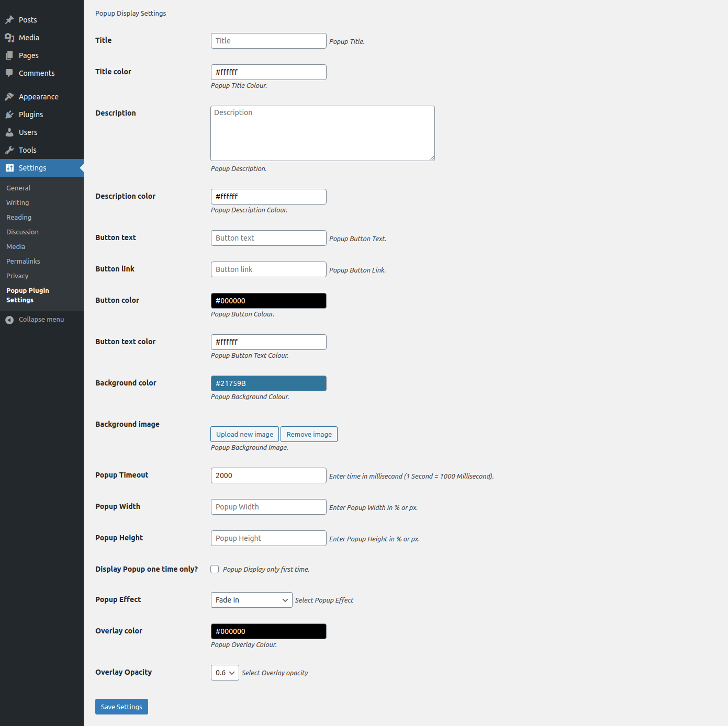This screenshot has height=726, width=728.
Task: Click the Plugins plug icon
Action: 9,115
